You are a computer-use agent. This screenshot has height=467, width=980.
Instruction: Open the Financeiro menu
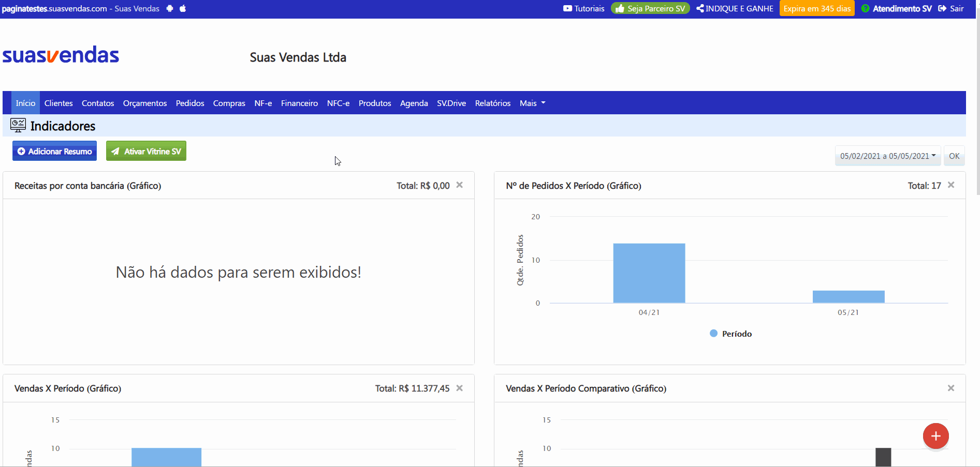click(x=299, y=103)
